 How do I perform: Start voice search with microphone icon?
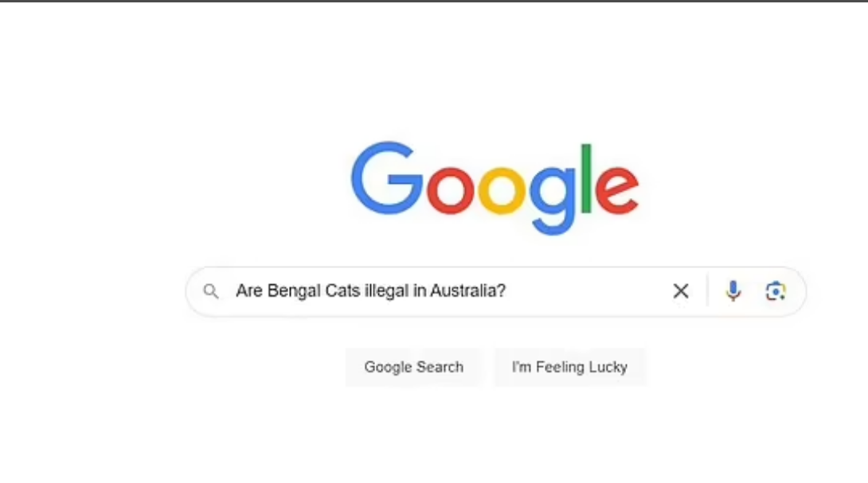pos(733,291)
